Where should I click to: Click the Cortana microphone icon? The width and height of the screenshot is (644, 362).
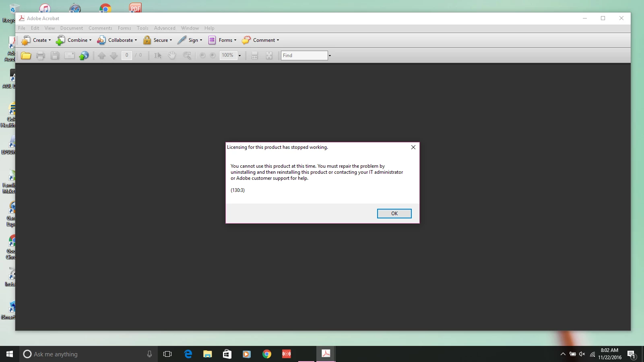pyautogui.click(x=149, y=354)
